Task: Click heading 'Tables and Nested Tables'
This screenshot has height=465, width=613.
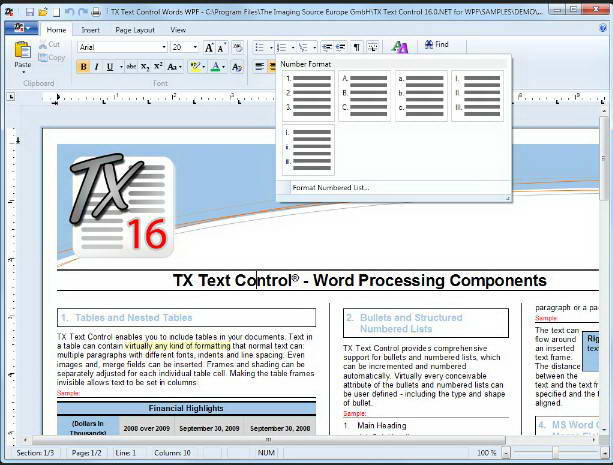Action: pos(133,318)
